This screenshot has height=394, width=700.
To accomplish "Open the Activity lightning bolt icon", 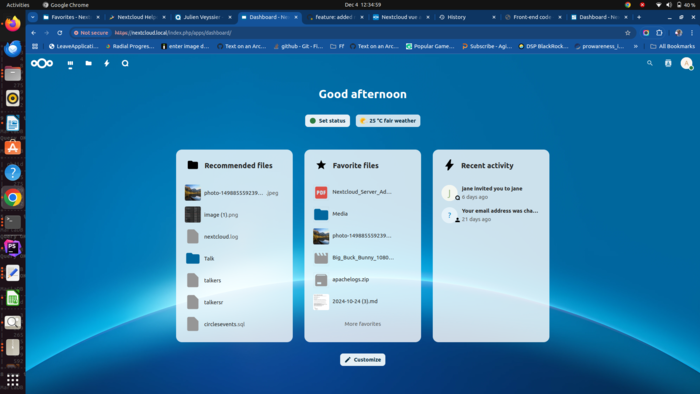I will tap(107, 63).
